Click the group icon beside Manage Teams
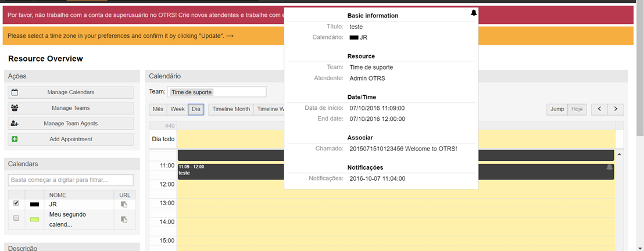The image size is (644, 251). coord(15,108)
